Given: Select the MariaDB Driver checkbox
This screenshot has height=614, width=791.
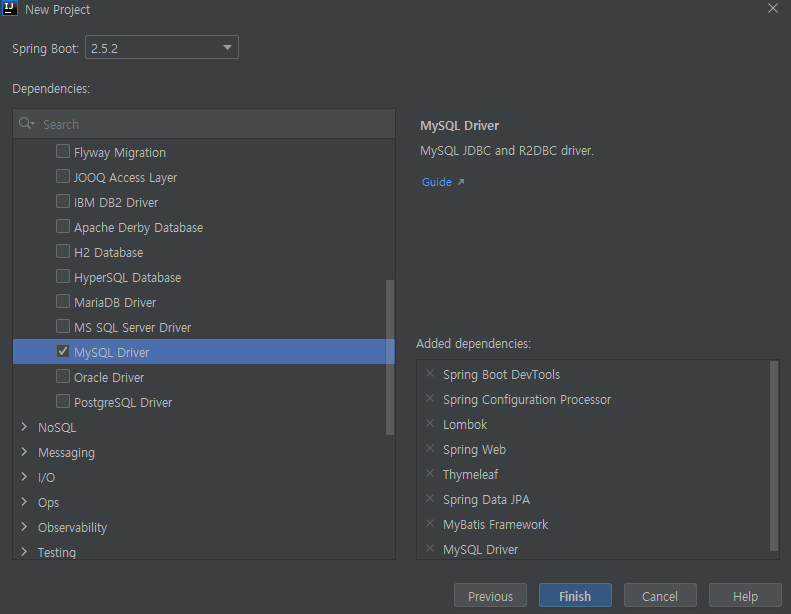Looking at the screenshot, I should point(63,301).
